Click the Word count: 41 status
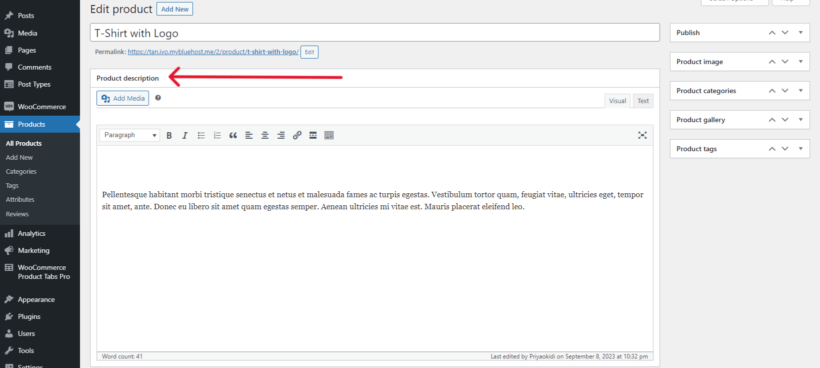Screen dimensions: 820x368 (x=122, y=356)
